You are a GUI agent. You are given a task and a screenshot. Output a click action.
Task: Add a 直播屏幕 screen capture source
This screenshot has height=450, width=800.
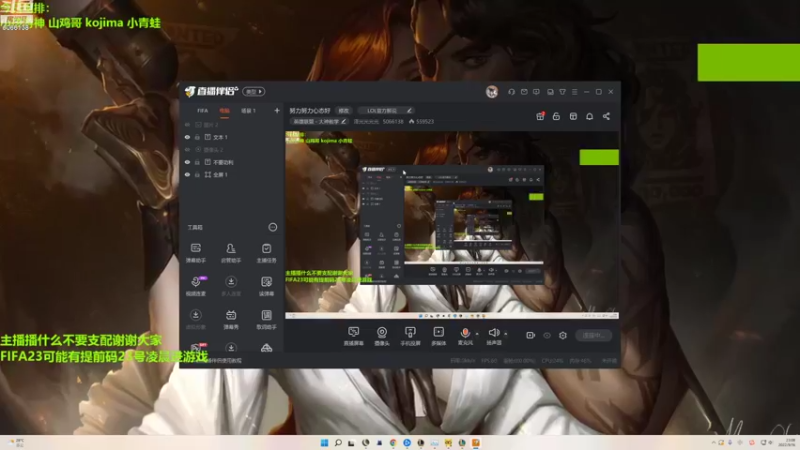(x=353, y=336)
